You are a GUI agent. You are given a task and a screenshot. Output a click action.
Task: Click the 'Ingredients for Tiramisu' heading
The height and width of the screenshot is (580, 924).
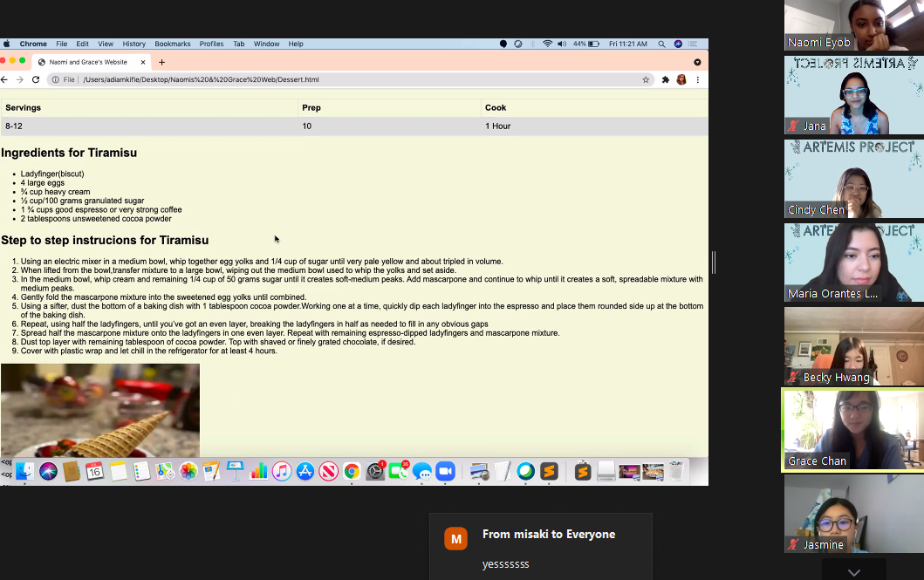click(69, 153)
